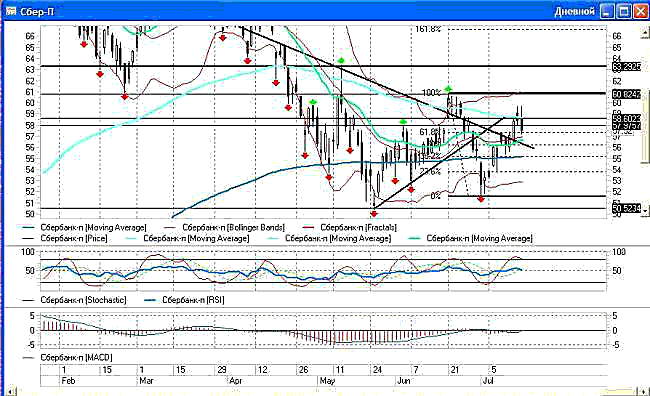Click the Дневной timeframe label in title bar

[x=575, y=12]
